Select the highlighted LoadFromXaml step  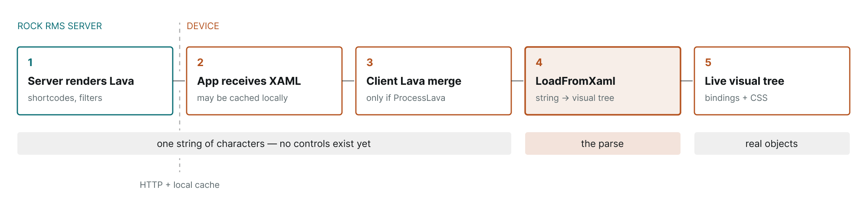pos(603,81)
